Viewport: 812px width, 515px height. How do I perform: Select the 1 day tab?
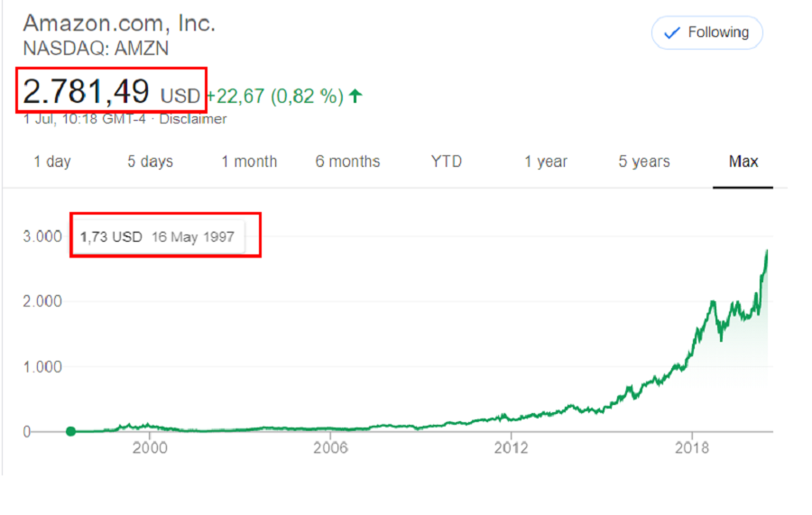click(51, 161)
